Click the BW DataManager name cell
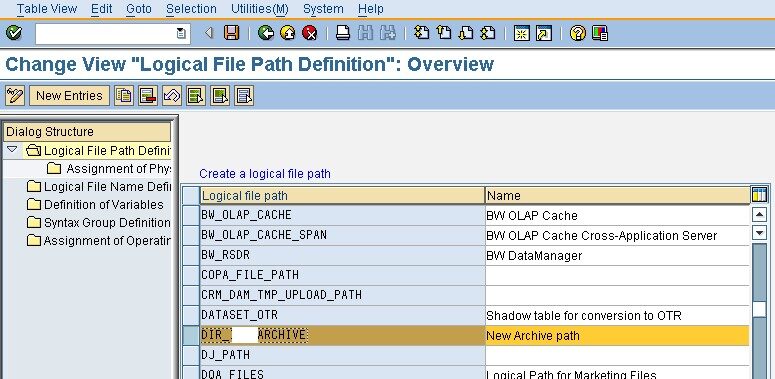Image resolution: width=775 pixels, height=379 pixels. pos(617,255)
